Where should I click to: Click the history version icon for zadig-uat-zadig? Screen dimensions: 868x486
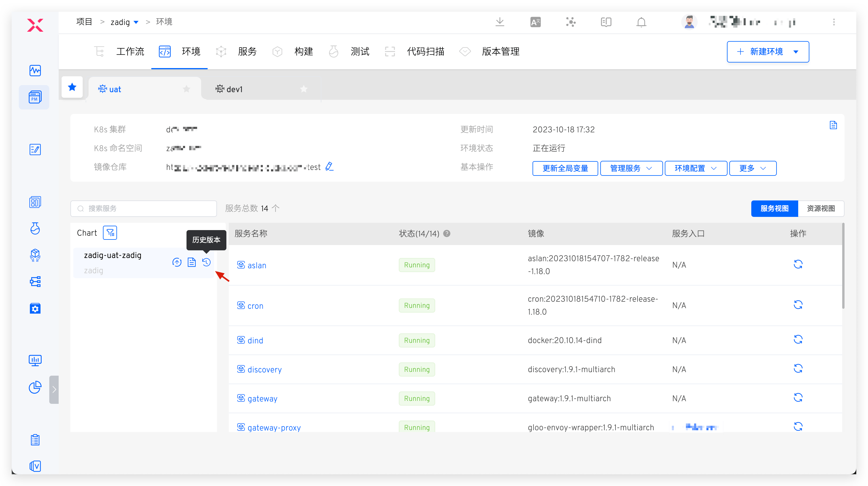(x=206, y=262)
